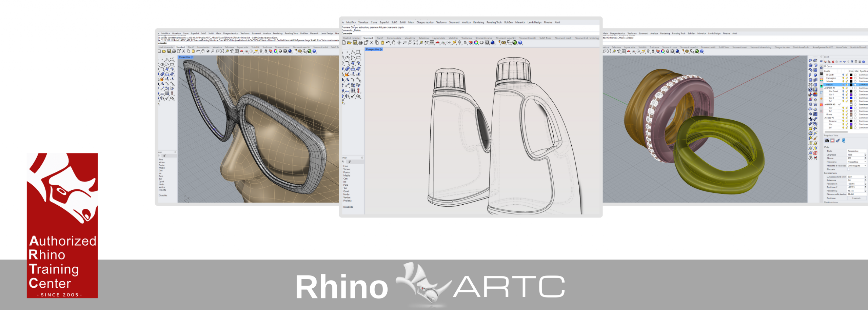Click the Larghezza stepper arrows
This screenshot has width=868, height=310.
pos(866,155)
